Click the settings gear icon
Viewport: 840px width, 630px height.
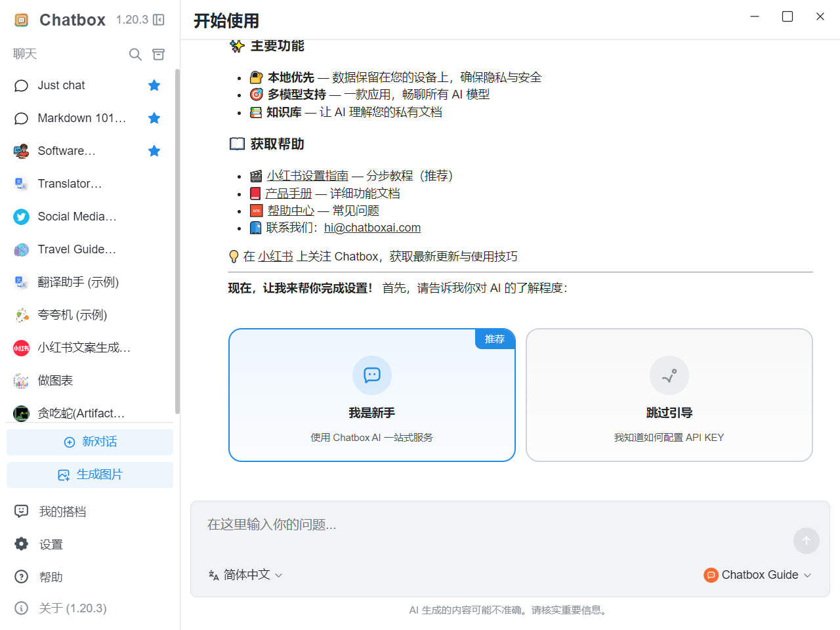[x=22, y=544]
